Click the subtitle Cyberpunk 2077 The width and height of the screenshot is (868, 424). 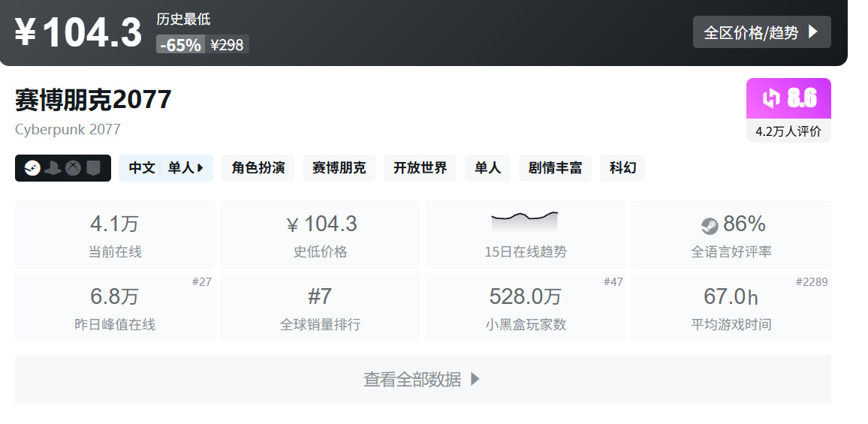[x=68, y=130]
